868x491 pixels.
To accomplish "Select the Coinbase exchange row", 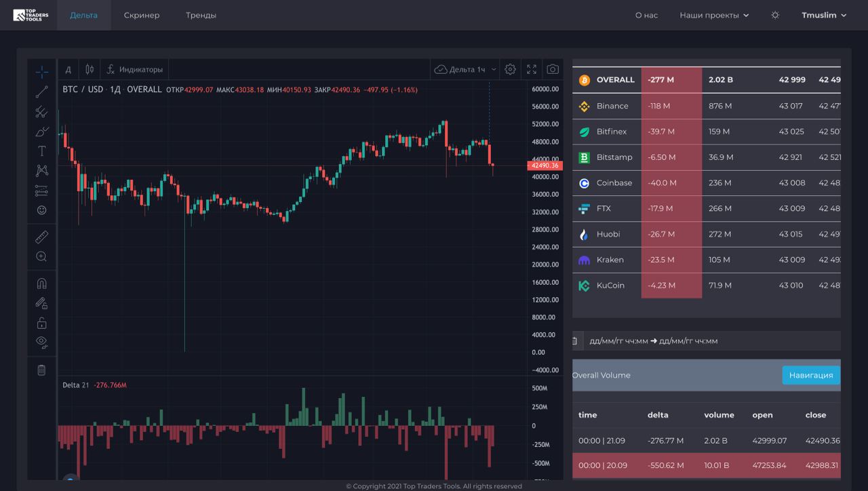I will (x=707, y=183).
